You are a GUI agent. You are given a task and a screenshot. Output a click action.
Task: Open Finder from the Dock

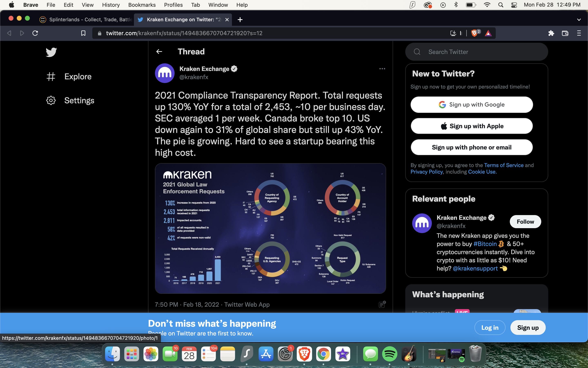pos(112,354)
